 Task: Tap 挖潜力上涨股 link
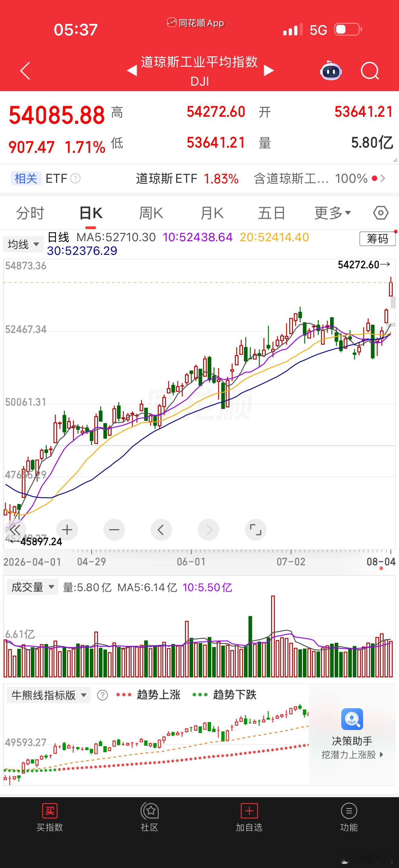(x=352, y=754)
